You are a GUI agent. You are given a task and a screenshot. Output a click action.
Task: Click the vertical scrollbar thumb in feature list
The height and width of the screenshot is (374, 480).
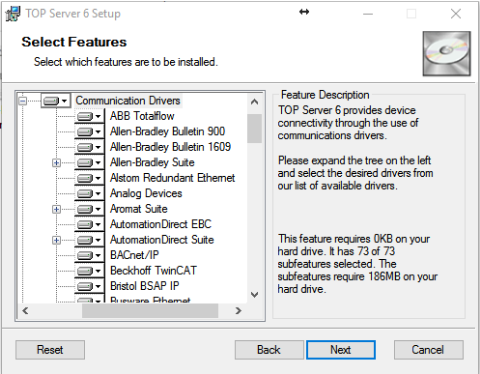[x=254, y=128]
